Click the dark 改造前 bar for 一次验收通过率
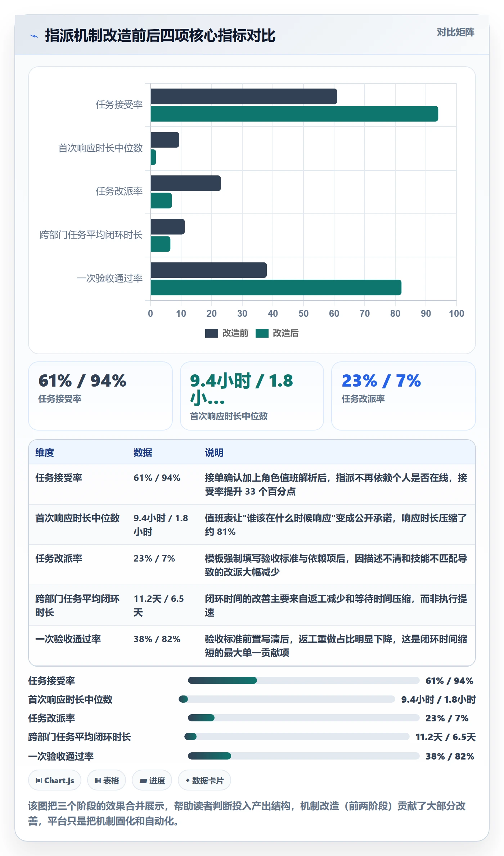The height and width of the screenshot is (856, 504). 209,270
